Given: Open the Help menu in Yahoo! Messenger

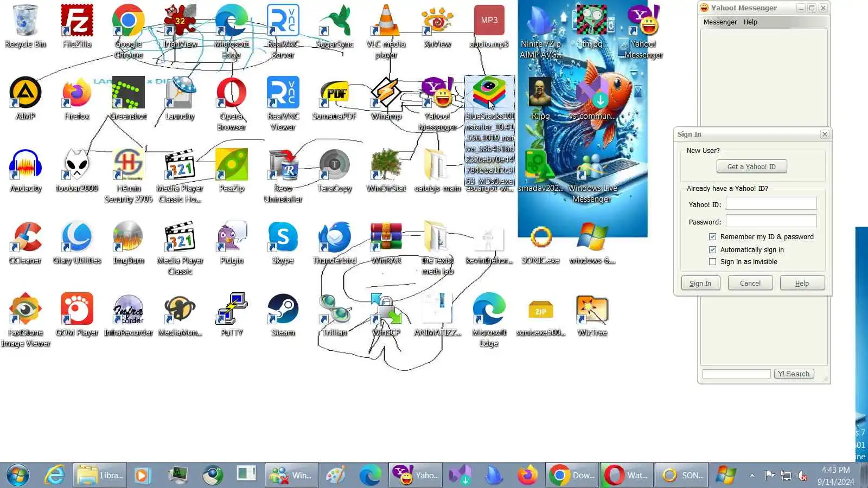Looking at the screenshot, I should (x=750, y=22).
